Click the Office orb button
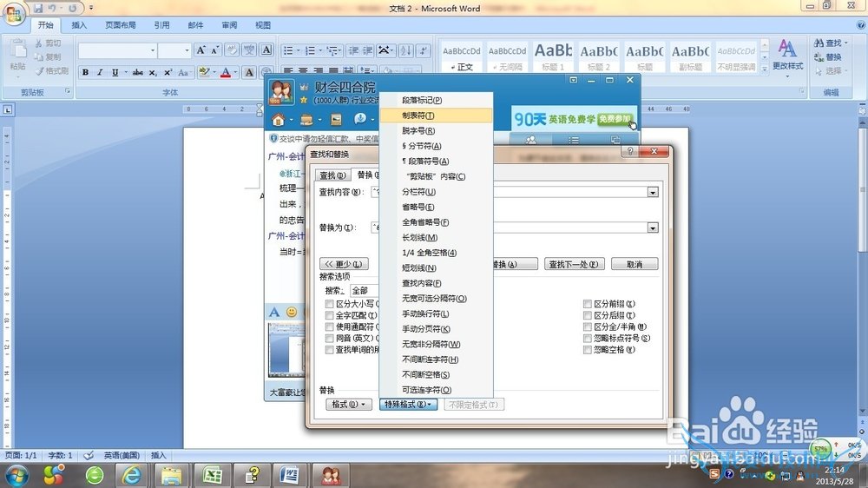 (15, 15)
